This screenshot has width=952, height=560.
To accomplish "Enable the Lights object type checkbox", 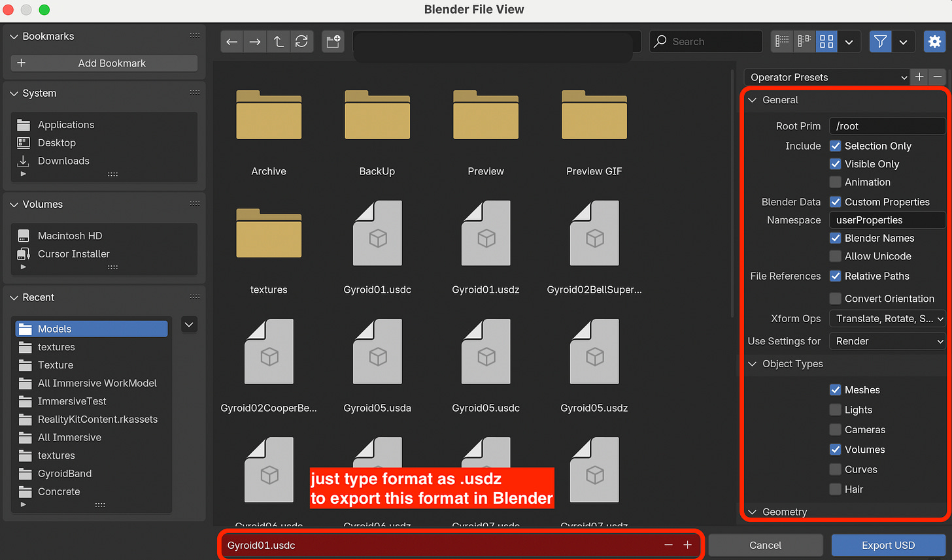I will [x=835, y=410].
